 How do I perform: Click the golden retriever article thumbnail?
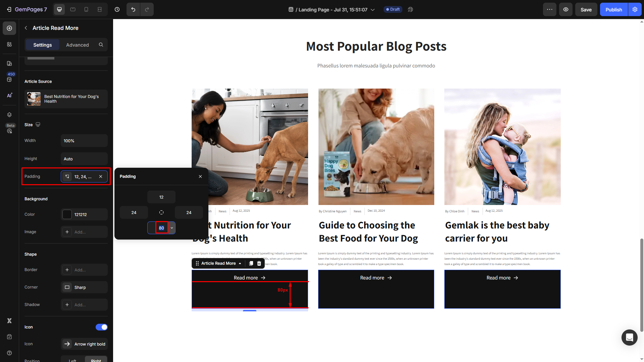[376, 147]
